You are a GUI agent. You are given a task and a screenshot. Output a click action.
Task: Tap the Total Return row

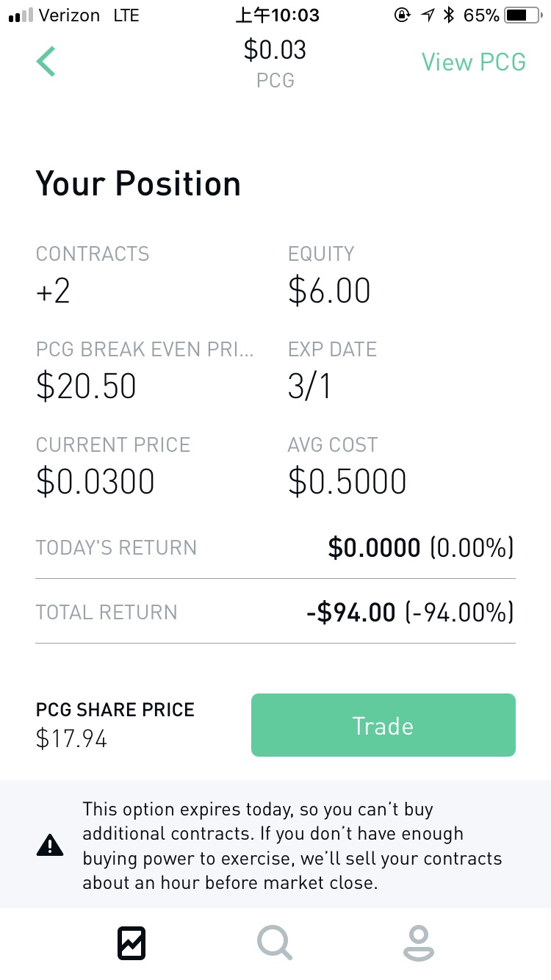275,612
